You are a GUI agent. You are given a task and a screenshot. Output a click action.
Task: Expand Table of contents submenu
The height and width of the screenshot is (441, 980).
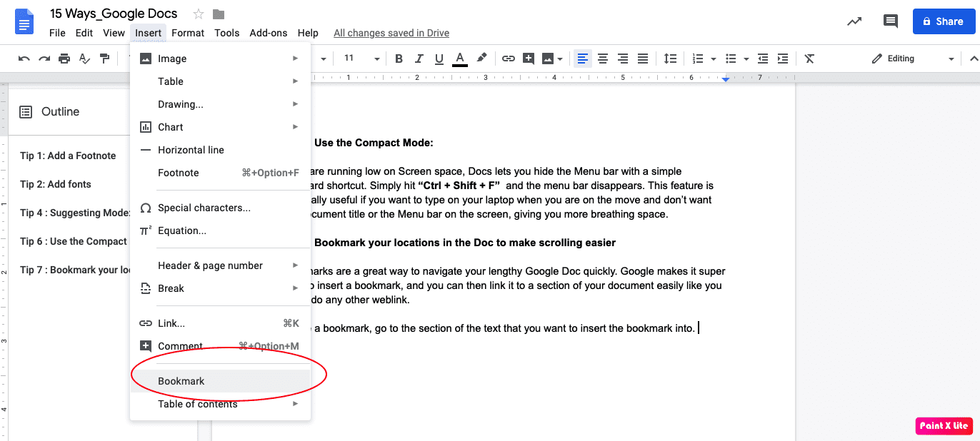coord(220,404)
